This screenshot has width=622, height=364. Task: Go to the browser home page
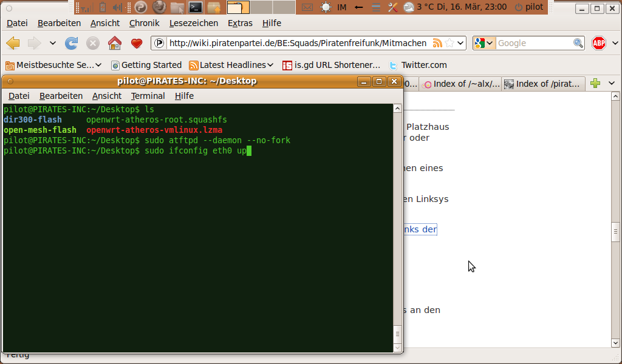[x=114, y=43]
